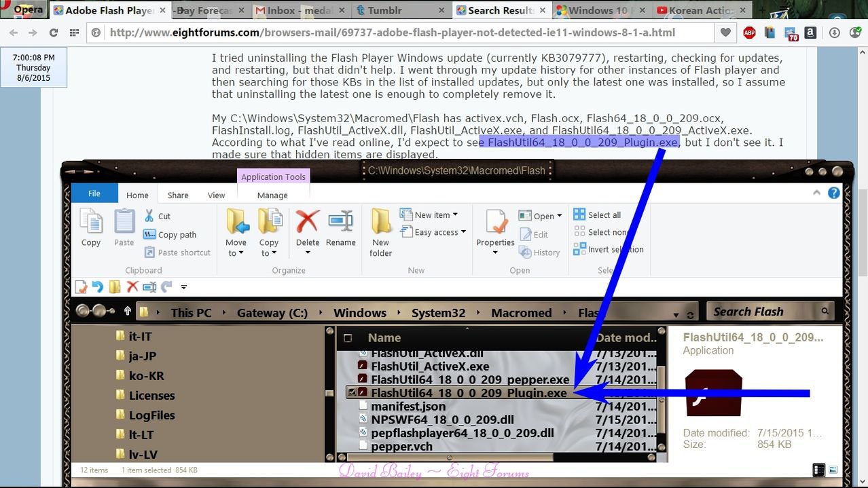The height and width of the screenshot is (488, 868).
Task: Click the quick access undo icon
Action: click(x=98, y=286)
